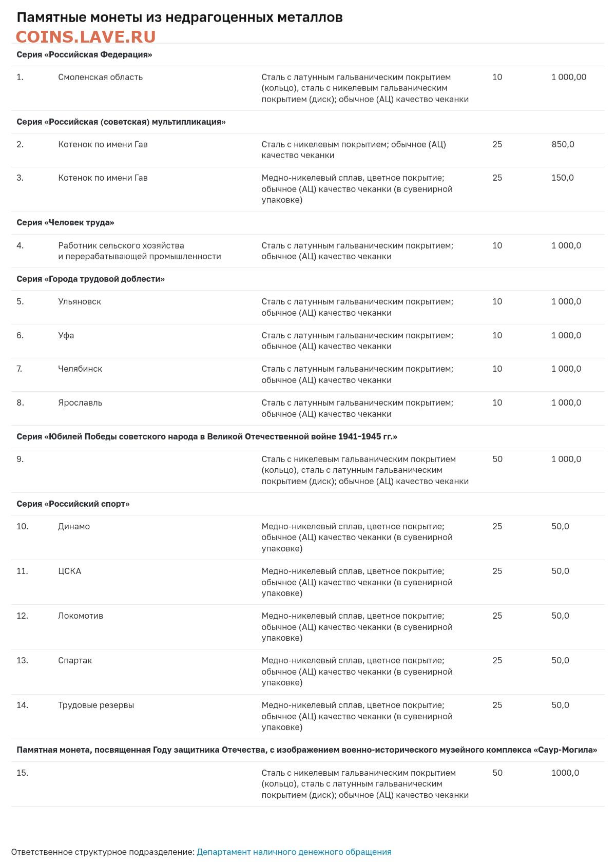Click the Уфа coin name
Viewport: 616px width, 862px height.
coord(66,335)
